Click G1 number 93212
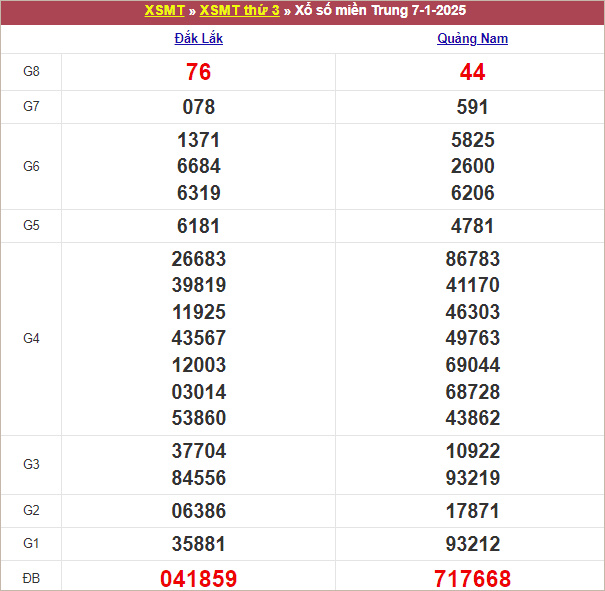This screenshot has width=605, height=591. [x=472, y=544]
